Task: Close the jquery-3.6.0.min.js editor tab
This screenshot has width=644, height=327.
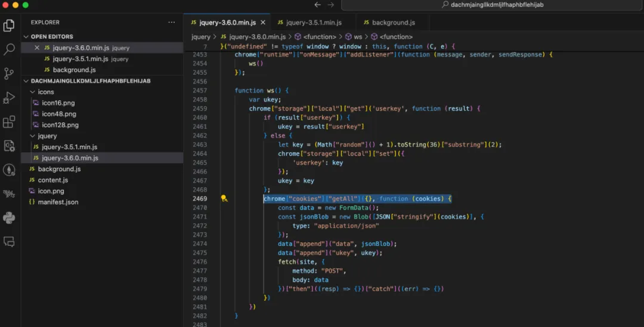Action: click(263, 23)
